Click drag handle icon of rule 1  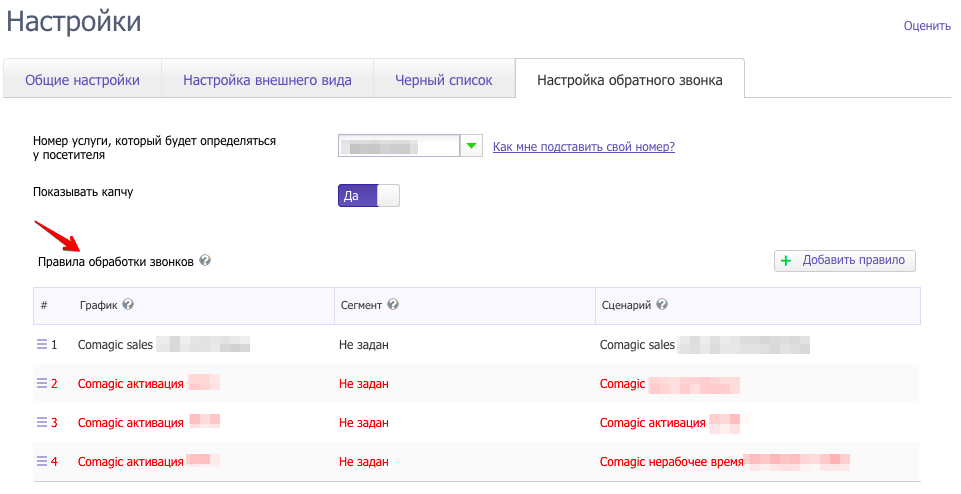42,344
